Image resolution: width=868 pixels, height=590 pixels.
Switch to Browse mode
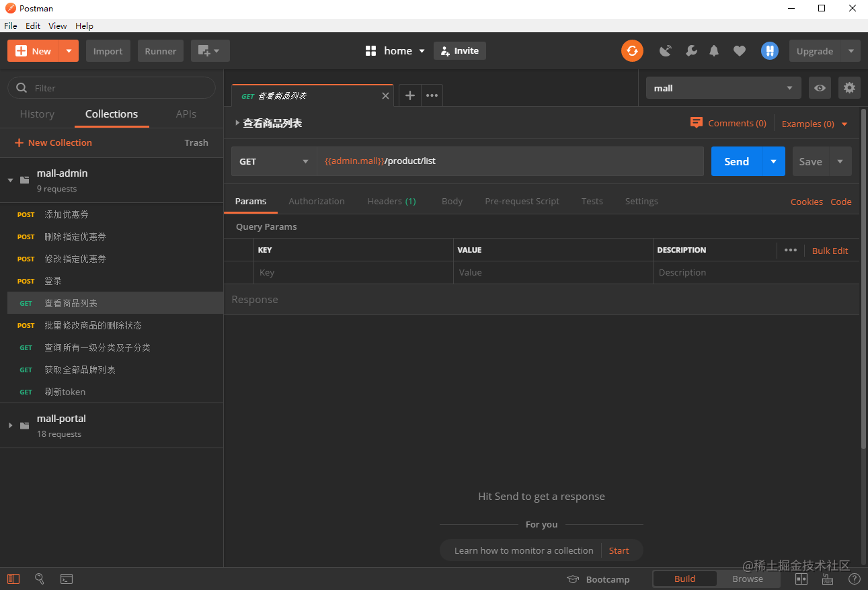coord(748,579)
